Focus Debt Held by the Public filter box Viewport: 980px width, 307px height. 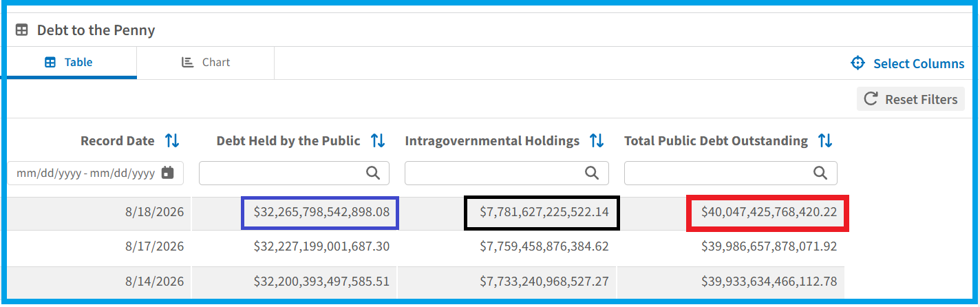(295, 173)
